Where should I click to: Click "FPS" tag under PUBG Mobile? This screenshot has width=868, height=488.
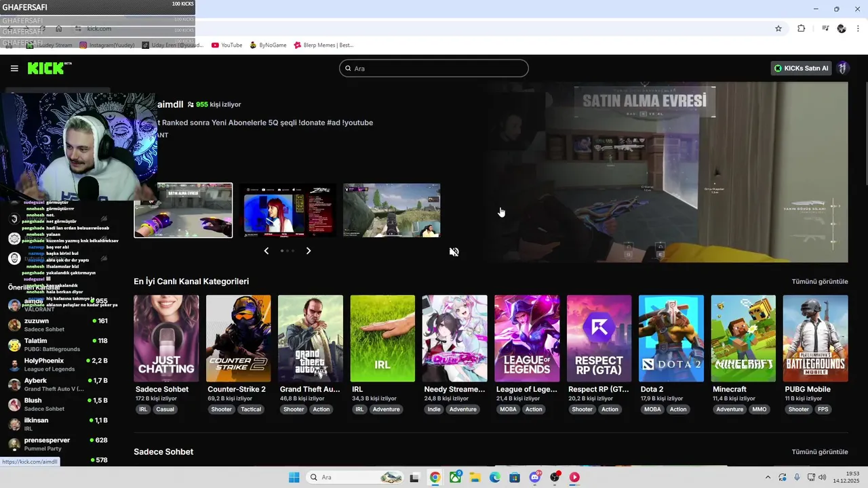823,409
